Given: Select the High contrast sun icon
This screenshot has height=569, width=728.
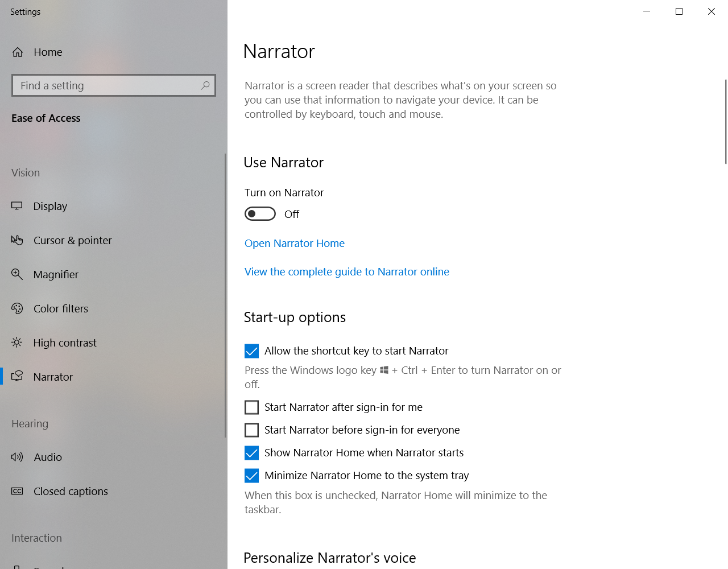Looking at the screenshot, I should (x=17, y=343).
